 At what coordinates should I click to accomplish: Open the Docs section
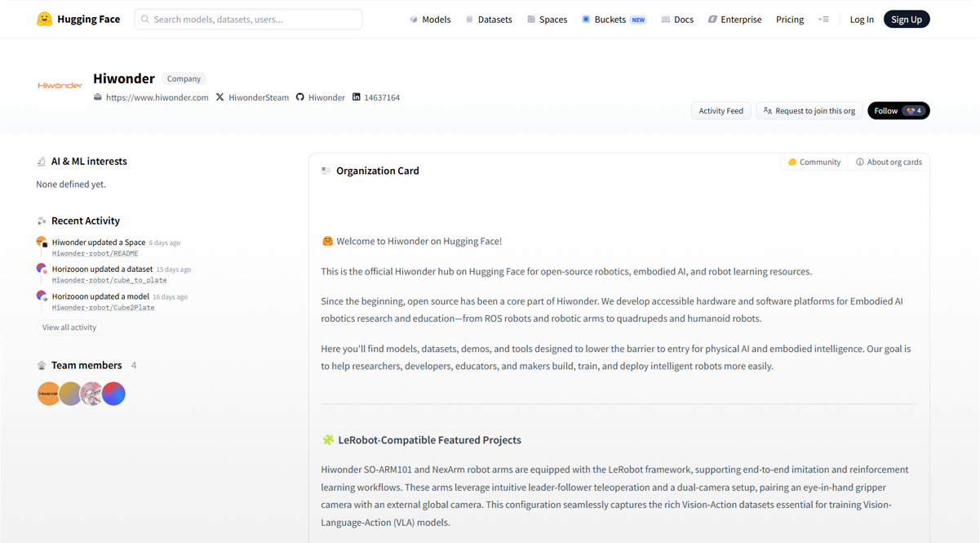(x=677, y=19)
